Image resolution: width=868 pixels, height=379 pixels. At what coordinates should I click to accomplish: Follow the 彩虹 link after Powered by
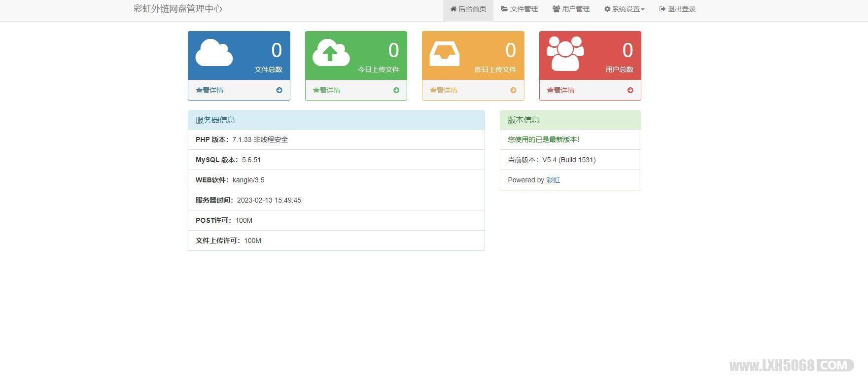(x=553, y=180)
